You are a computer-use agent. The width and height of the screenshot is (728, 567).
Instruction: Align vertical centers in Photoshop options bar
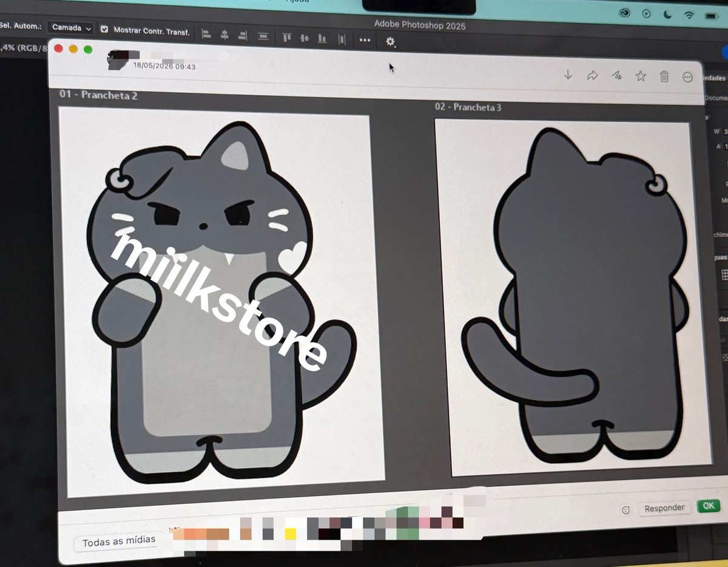(305, 38)
